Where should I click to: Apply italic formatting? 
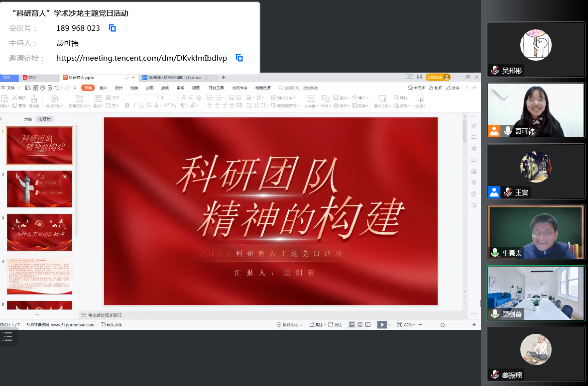[134, 105]
